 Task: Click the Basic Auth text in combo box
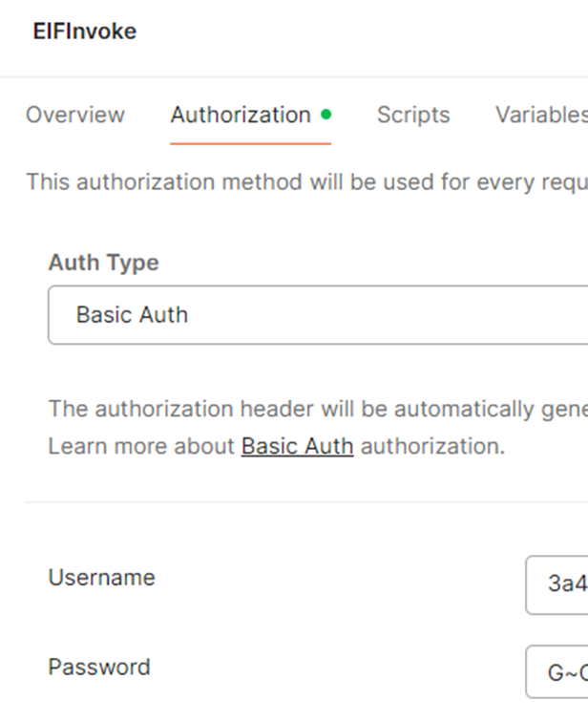(x=132, y=315)
